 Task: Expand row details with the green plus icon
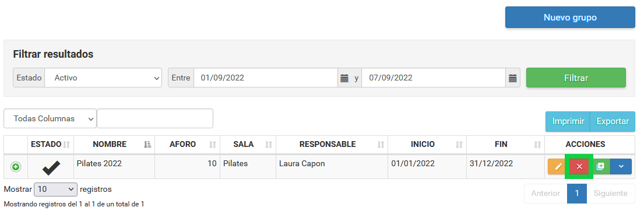16,167
